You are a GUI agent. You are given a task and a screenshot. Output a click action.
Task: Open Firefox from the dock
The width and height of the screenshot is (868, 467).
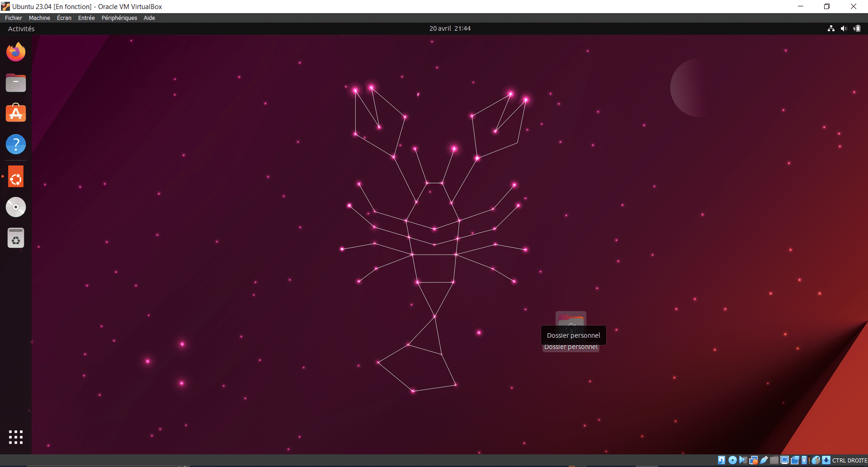pyautogui.click(x=16, y=52)
